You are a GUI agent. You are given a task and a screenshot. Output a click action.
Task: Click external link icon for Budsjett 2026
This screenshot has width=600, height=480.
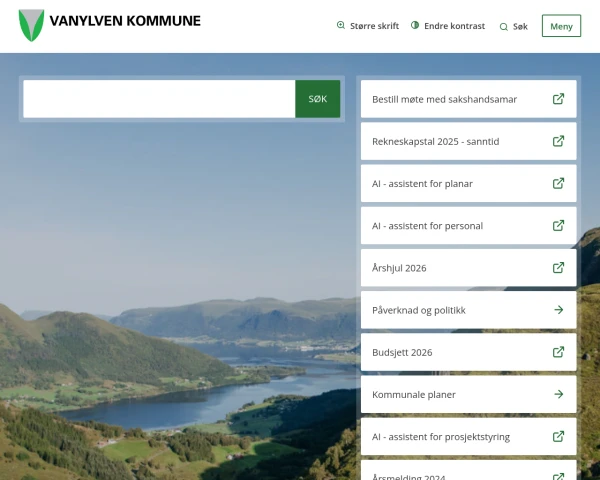click(558, 352)
